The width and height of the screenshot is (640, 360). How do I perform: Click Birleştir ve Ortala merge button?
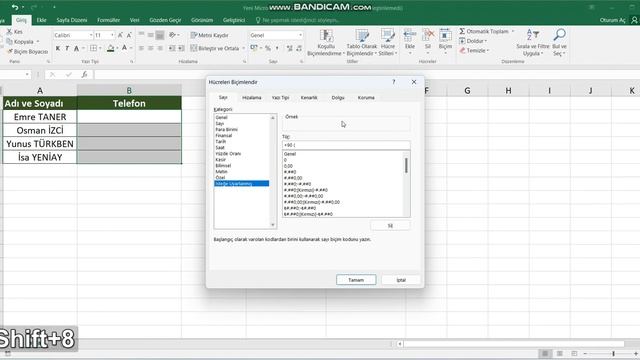click(x=215, y=48)
